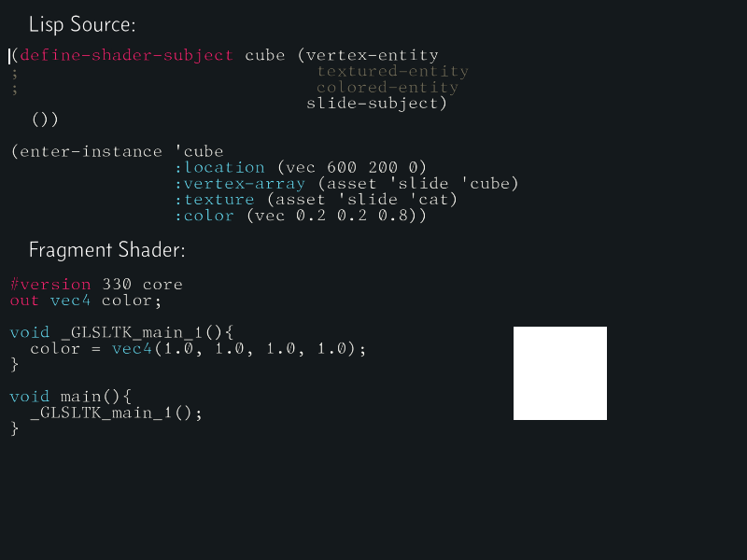Click the Lisp Source heading
This screenshot has width=747, height=560.
click(82, 24)
